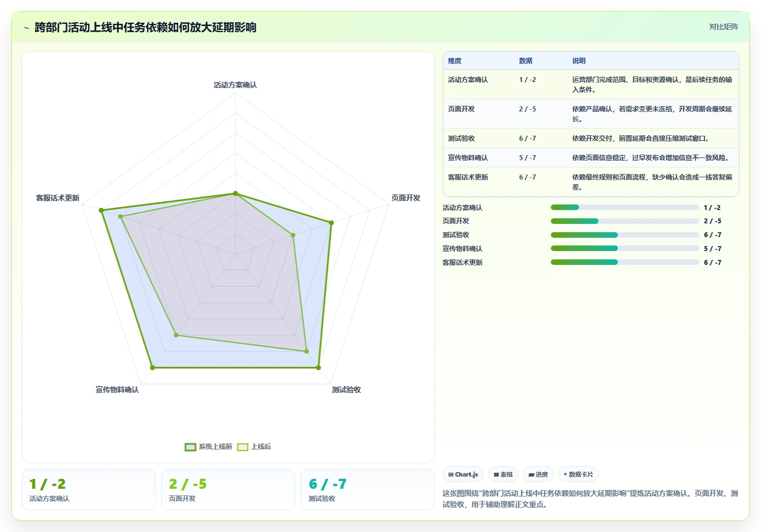
Task: Click the 进度 chip
Action: tap(538, 474)
